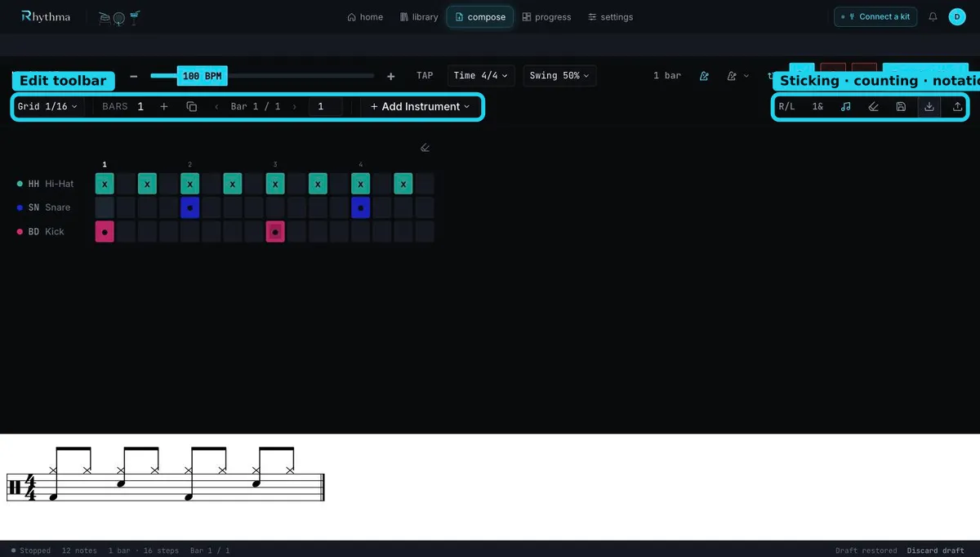Toggle 1& counting display
Image resolution: width=980 pixels, height=557 pixels.
(817, 106)
